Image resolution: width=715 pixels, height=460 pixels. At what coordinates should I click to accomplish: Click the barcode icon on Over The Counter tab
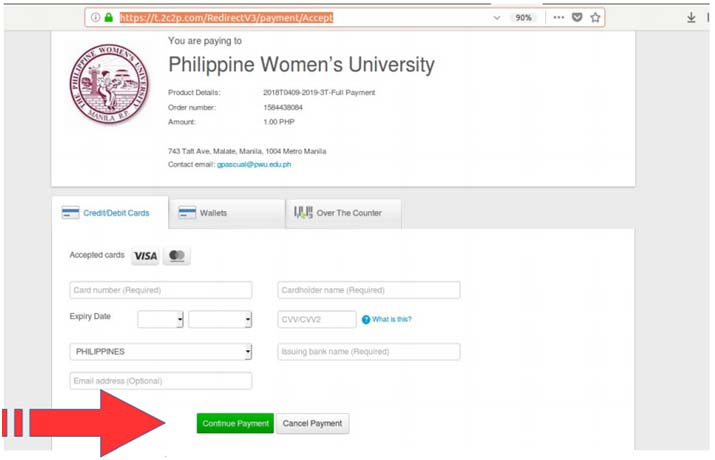[x=303, y=212]
